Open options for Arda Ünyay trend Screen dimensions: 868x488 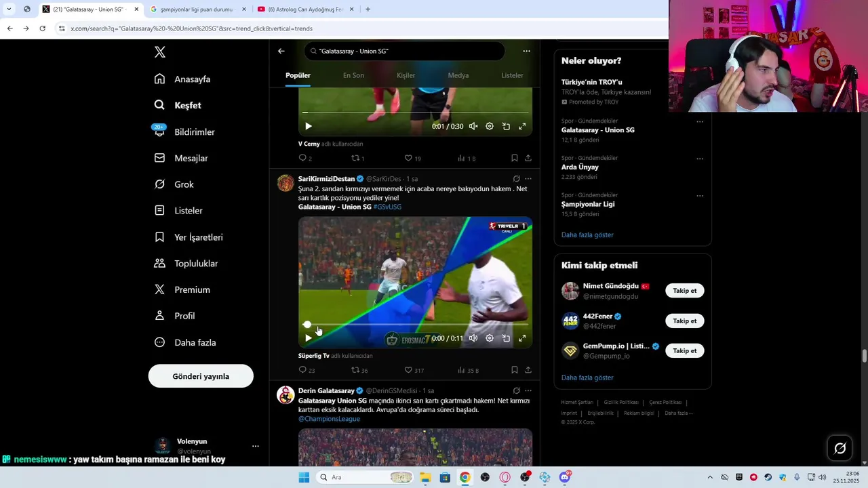pos(700,159)
